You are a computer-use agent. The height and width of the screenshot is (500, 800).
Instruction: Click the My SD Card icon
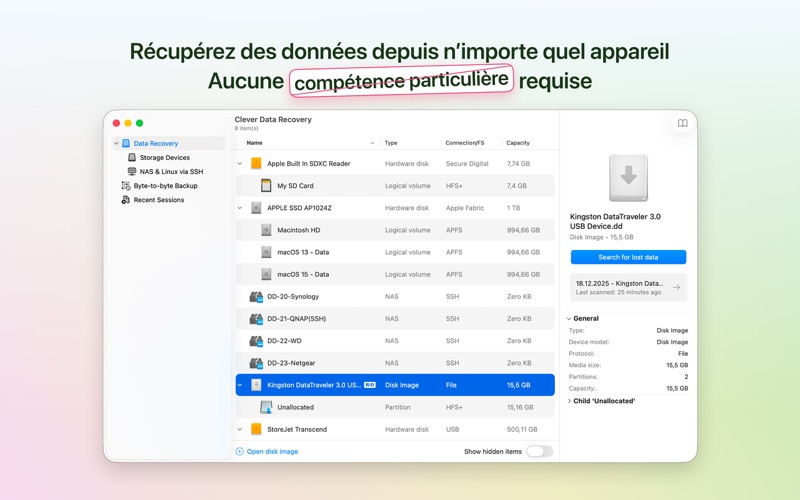[x=266, y=185]
